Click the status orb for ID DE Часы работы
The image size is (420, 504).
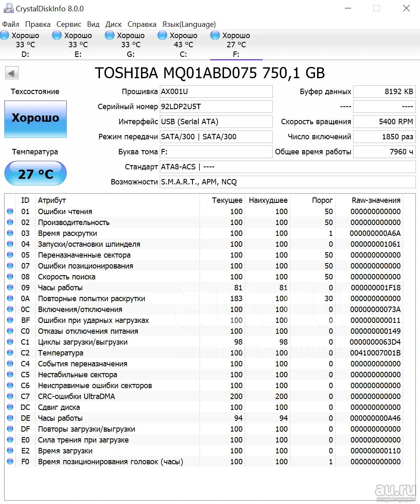click(x=10, y=418)
